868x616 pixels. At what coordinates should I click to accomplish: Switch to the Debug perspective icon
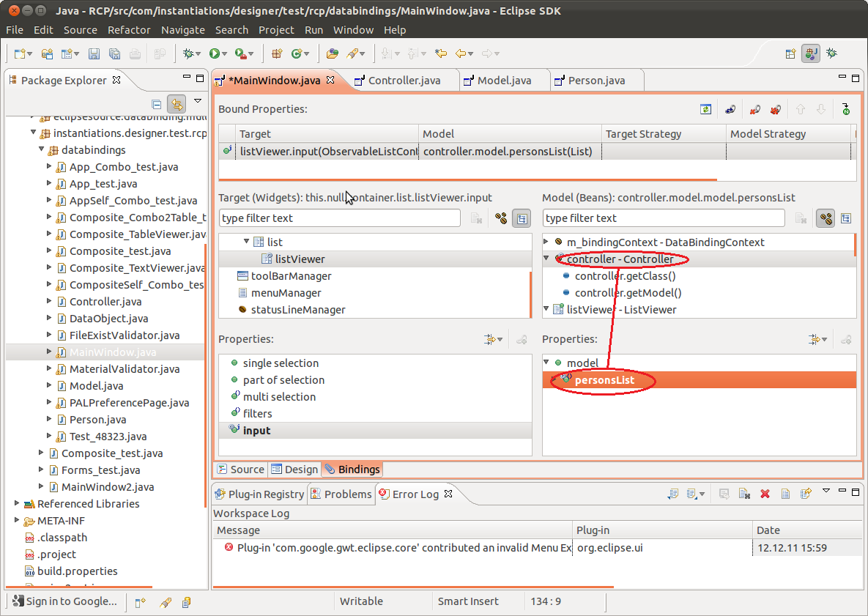click(x=831, y=53)
